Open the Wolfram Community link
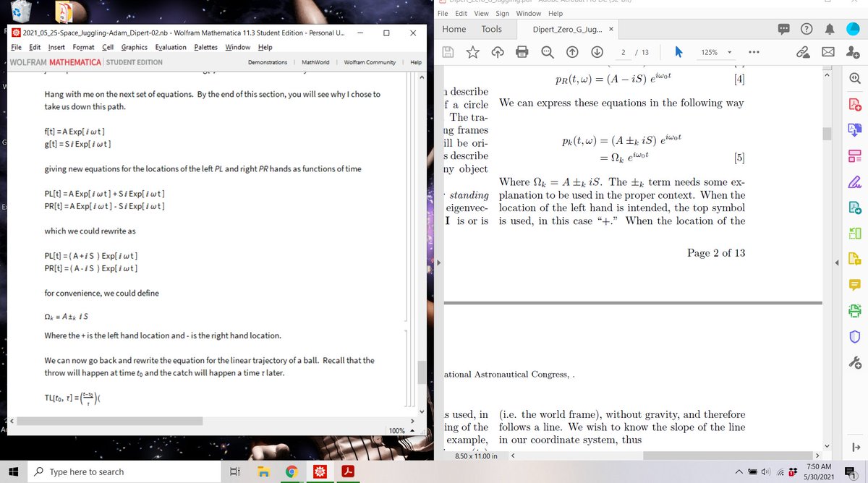The width and height of the screenshot is (868, 483). (371, 62)
